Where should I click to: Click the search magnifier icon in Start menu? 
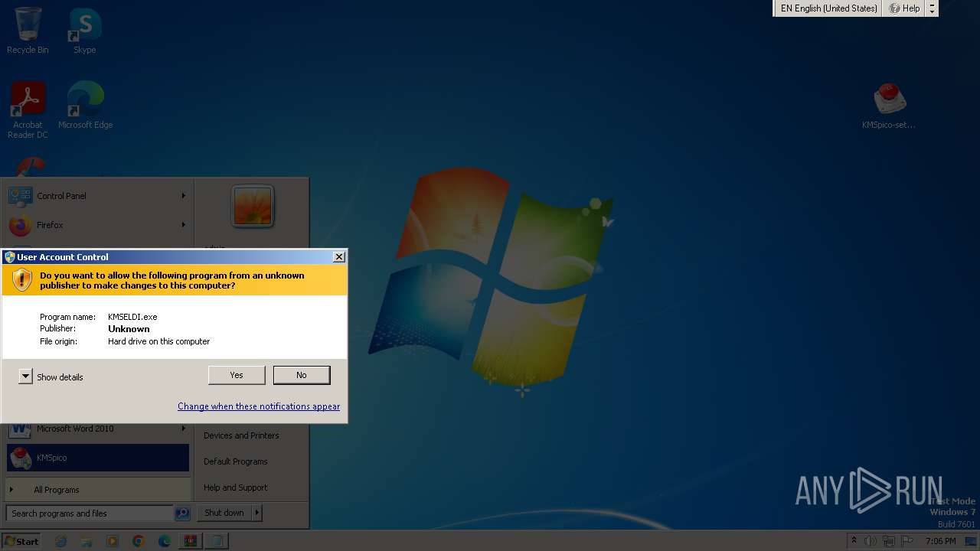182,514
